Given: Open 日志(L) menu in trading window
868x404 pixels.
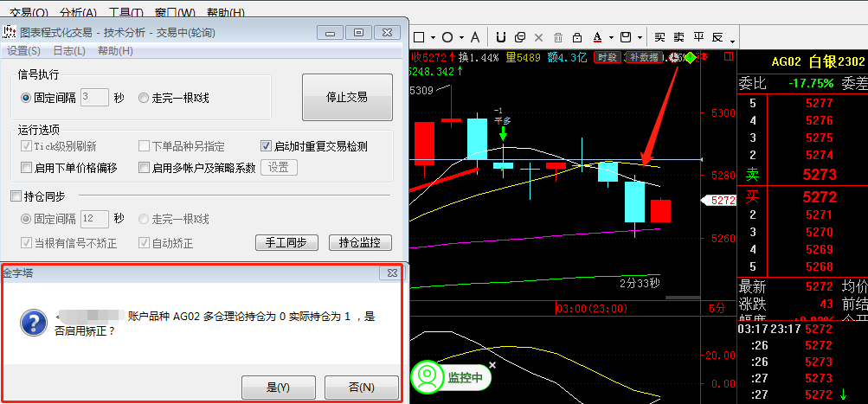Looking at the screenshot, I should (x=69, y=51).
